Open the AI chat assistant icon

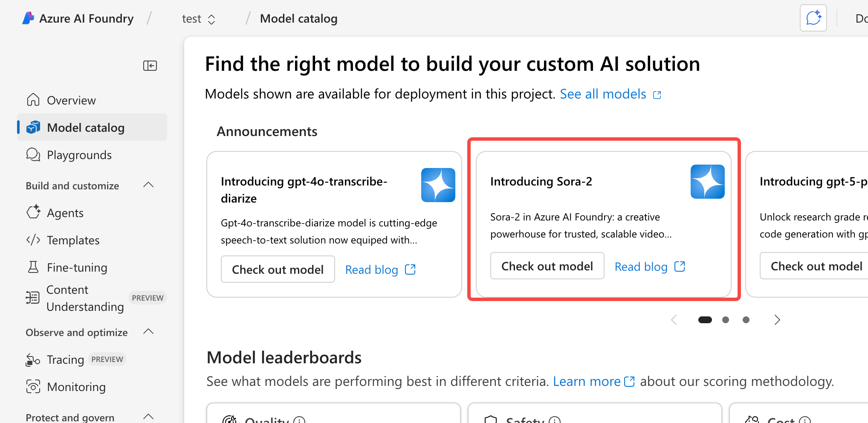tap(813, 18)
